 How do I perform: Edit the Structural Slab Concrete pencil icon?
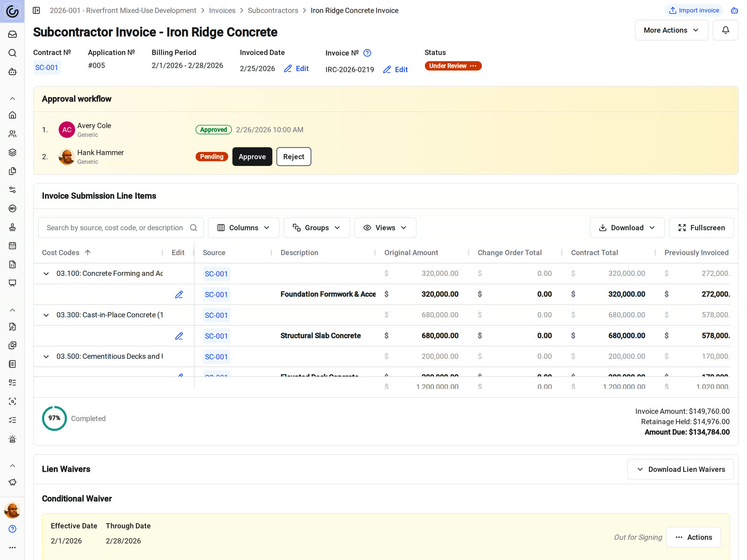click(179, 336)
